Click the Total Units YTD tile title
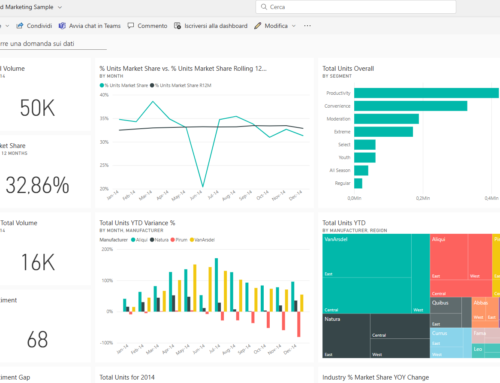The height and width of the screenshot is (383, 500). pos(344,223)
